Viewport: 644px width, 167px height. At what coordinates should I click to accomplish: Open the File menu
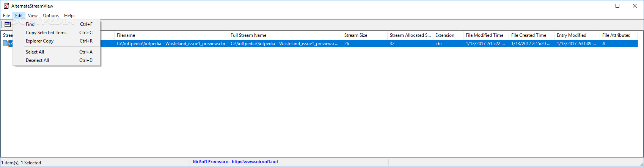tap(6, 16)
